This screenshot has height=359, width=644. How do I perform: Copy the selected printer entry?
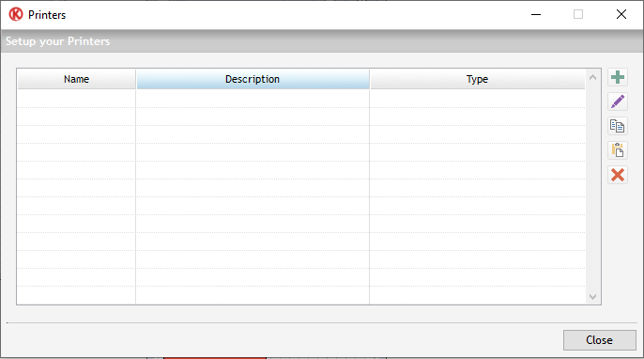(618, 126)
